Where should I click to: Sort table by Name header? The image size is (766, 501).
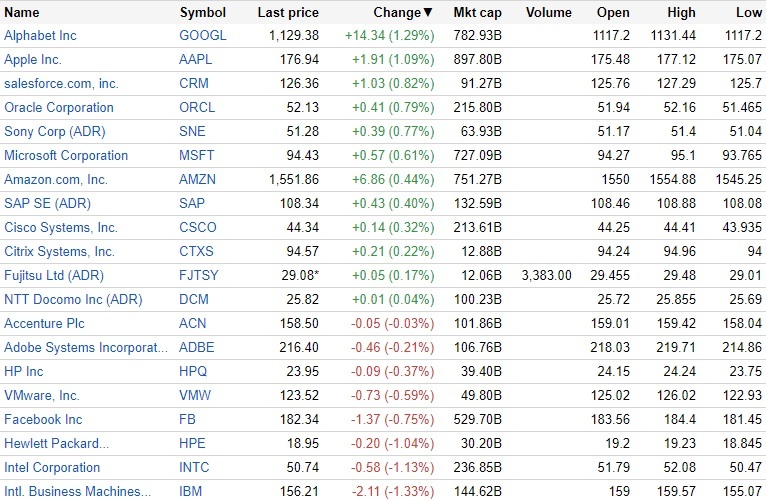(22, 13)
